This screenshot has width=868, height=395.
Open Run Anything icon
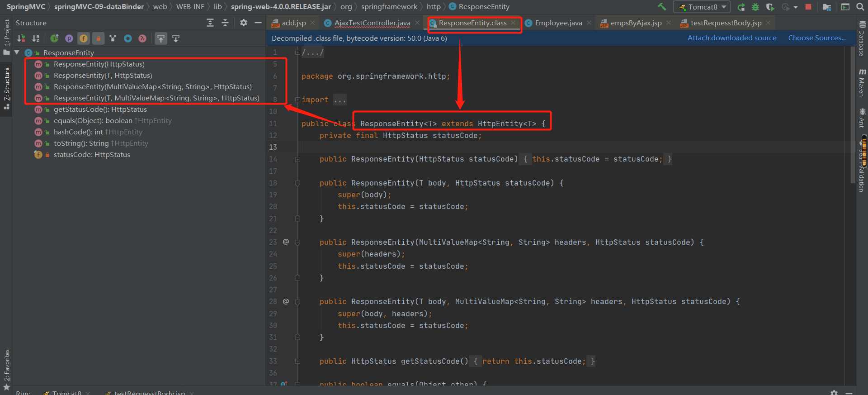point(845,7)
